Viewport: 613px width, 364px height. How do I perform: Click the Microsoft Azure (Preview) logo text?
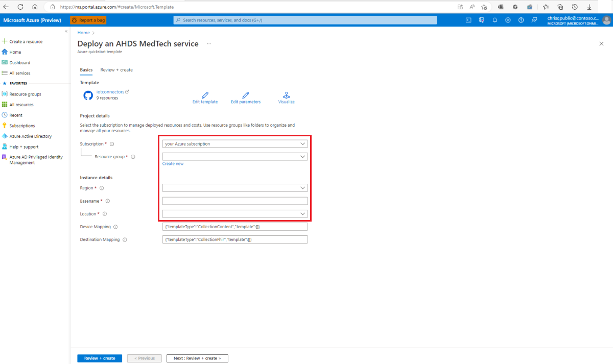[32, 20]
